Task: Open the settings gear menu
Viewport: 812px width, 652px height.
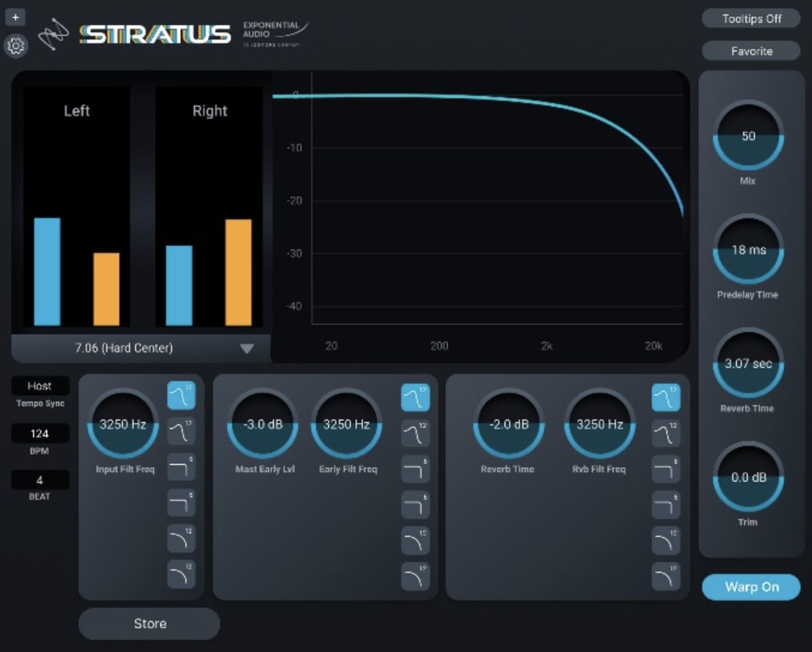Action: 16,46
